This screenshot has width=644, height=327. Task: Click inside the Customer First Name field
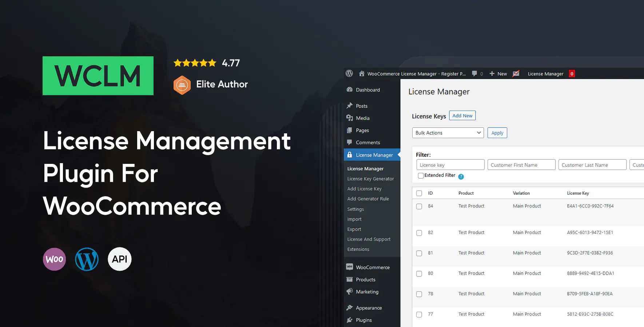coord(521,165)
